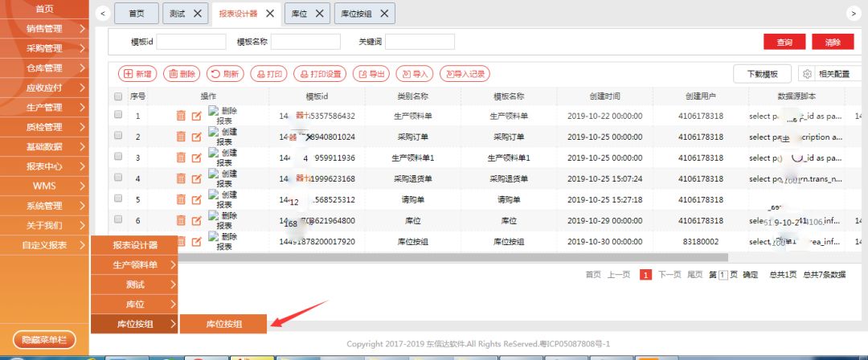Check the checkbox for row 3
This screenshot has width=868, height=360.
(118, 157)
